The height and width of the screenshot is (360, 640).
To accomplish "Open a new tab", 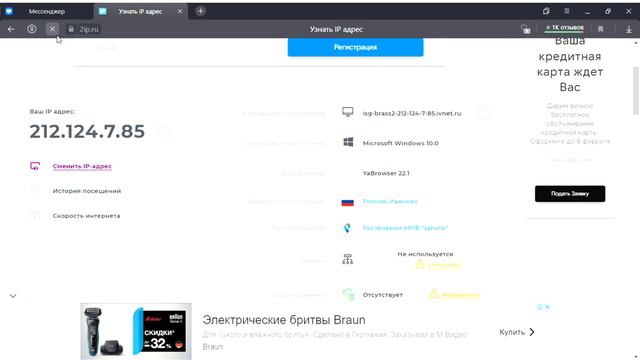I will click(200, 11).
